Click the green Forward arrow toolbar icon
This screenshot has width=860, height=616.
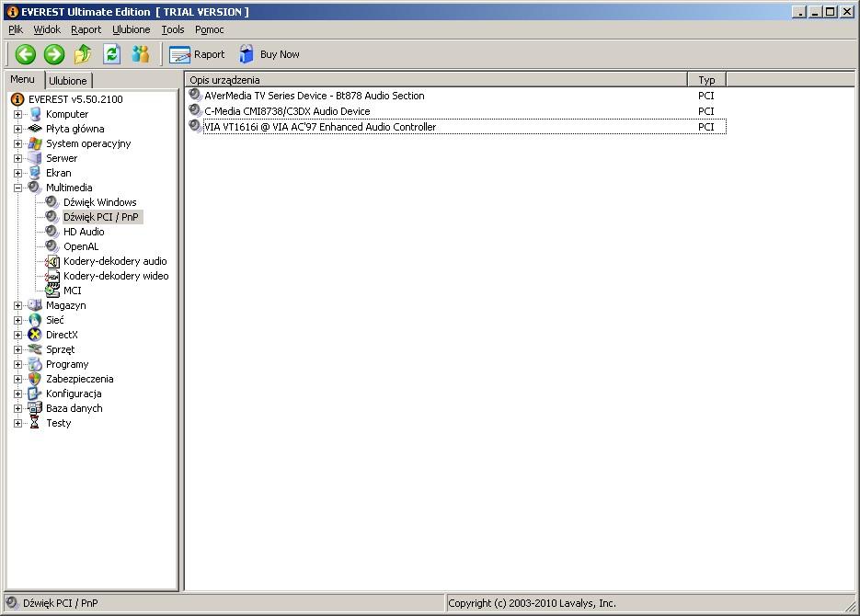[x=53, y=54]
